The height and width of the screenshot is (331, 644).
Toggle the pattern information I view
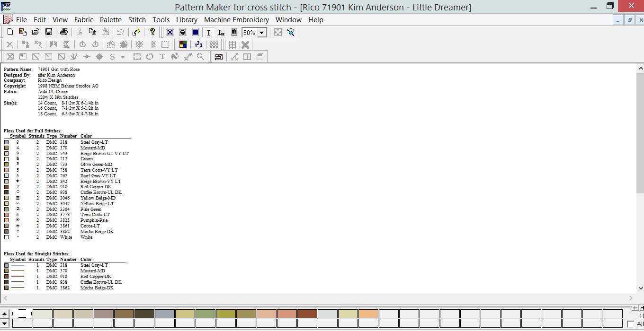click(x=208, y=32)
